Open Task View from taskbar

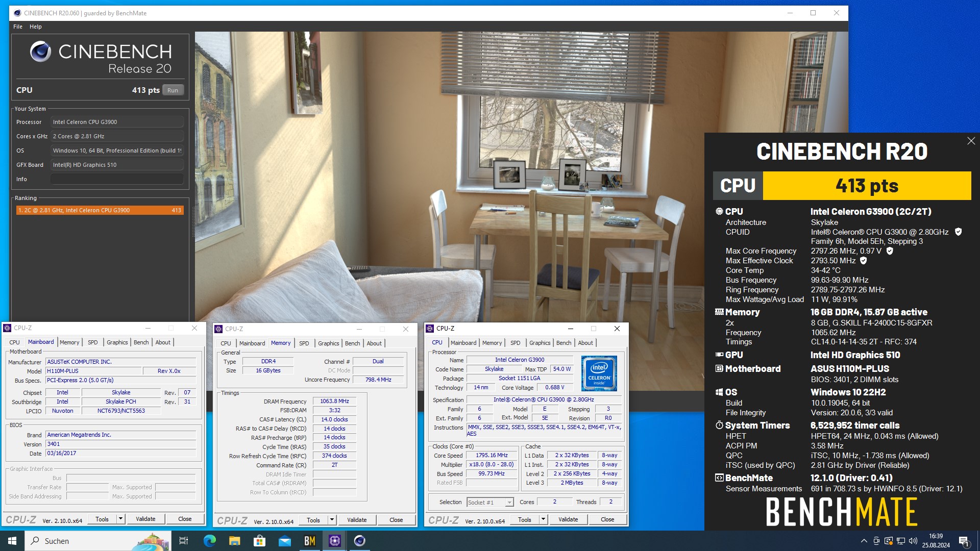[x=184, y=541]
